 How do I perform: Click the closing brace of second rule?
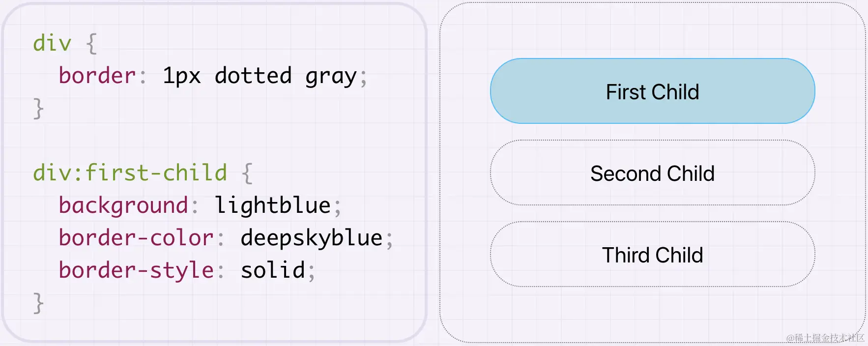(x=38, y=303)
